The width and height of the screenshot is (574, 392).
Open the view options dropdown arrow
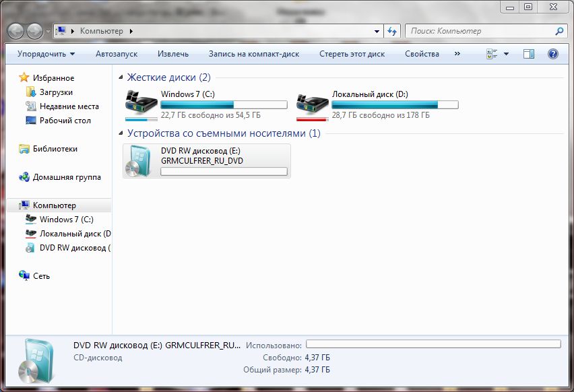point(506,54)
